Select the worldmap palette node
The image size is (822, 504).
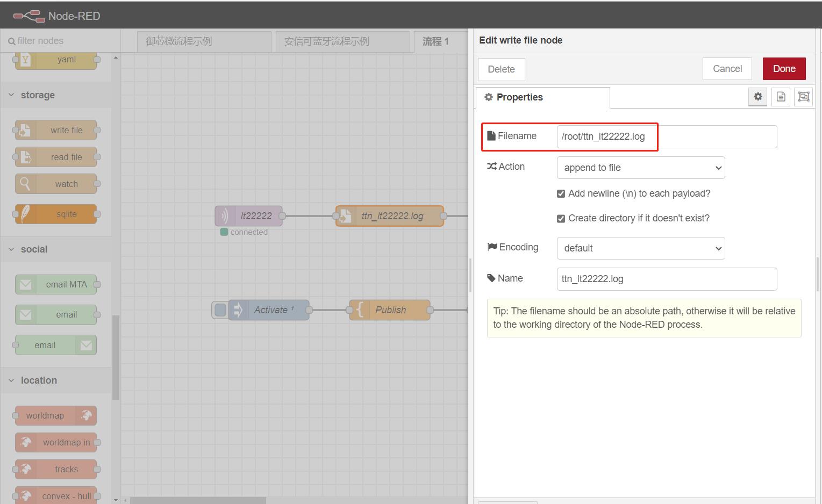(56, 415)
